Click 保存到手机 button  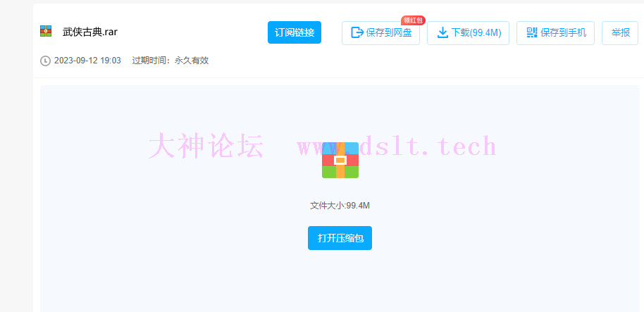[555, 33]
